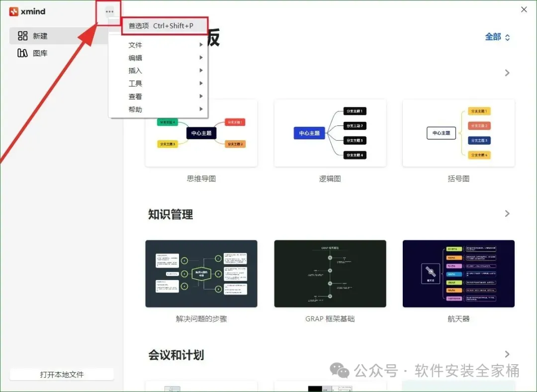Screen dimensions: 537x392
Task: Click the 打开本地文件 button
Action: [x=62, y=374]
